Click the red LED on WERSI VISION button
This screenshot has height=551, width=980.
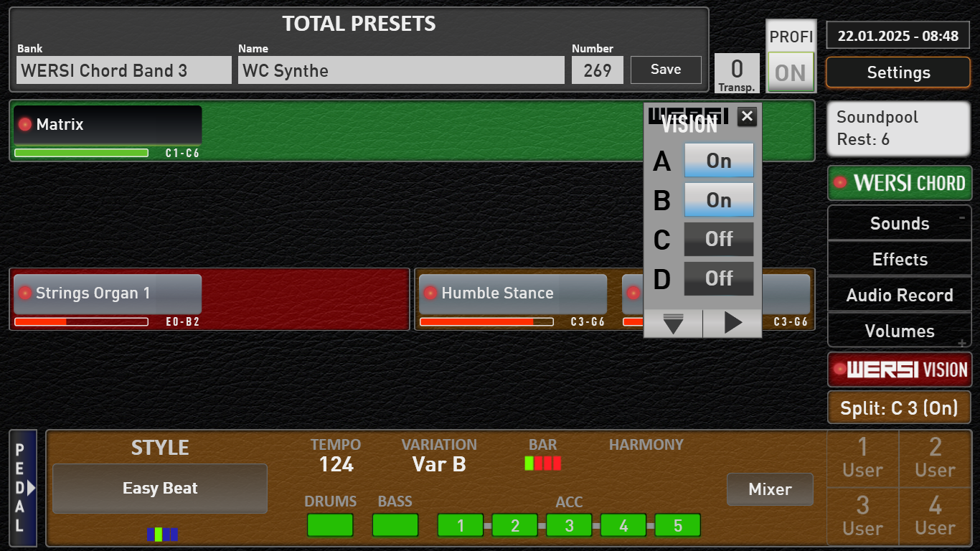tap(839, 369)
